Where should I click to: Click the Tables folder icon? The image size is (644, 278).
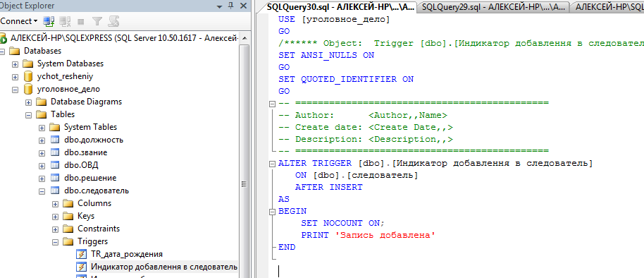point(41,114)
